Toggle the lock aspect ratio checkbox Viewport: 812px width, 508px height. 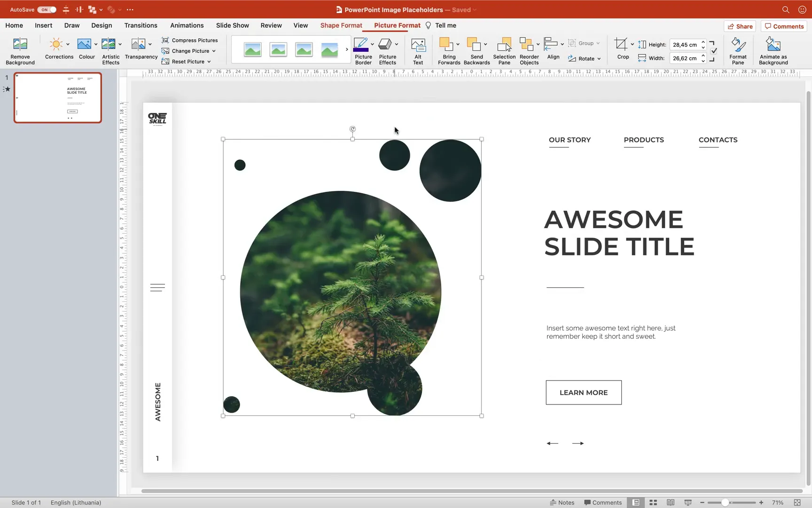coord(714,51)
